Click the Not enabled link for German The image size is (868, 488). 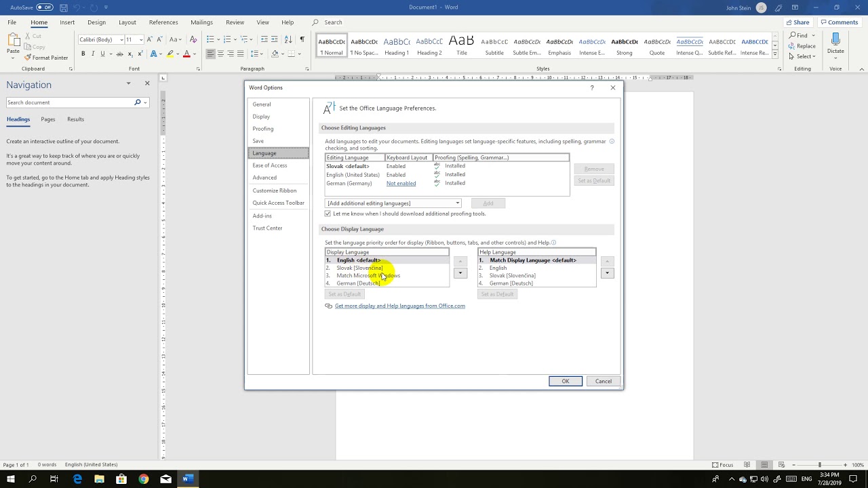[x=401, y=183]
